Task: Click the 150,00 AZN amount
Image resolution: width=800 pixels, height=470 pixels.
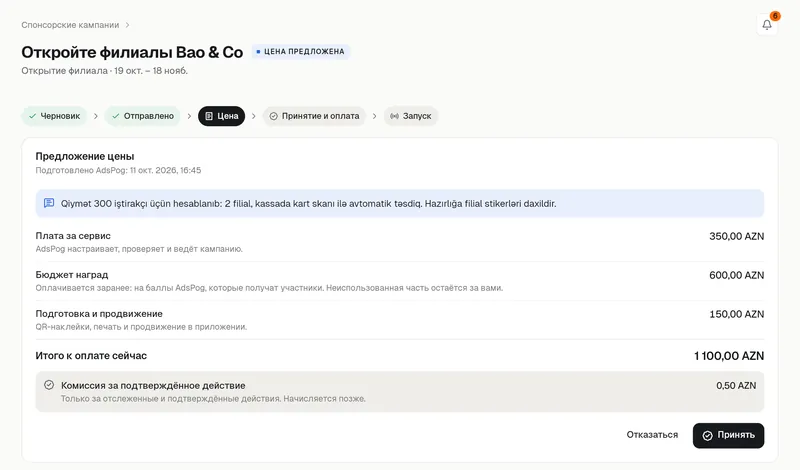Action: coord(736,314)
